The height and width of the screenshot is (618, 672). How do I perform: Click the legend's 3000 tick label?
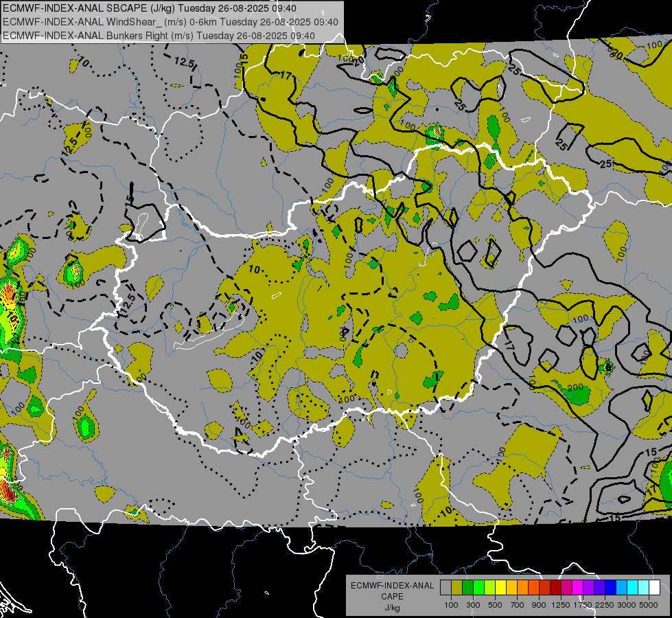point(627,605)
